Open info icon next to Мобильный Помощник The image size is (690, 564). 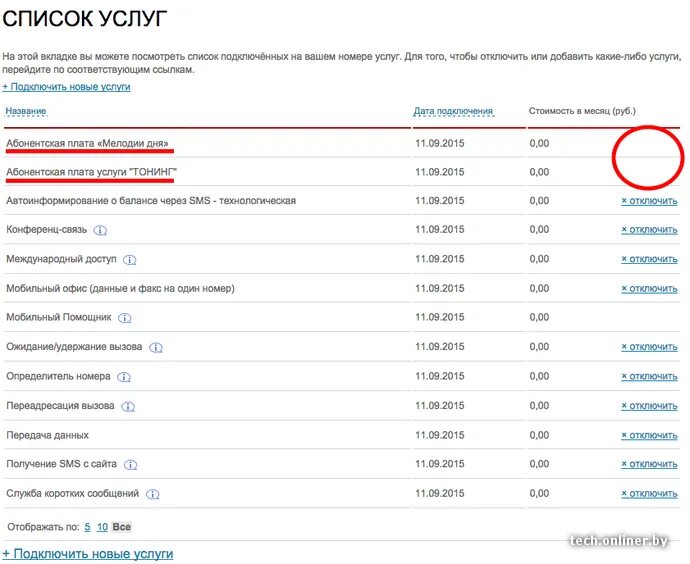click(125, 318)
